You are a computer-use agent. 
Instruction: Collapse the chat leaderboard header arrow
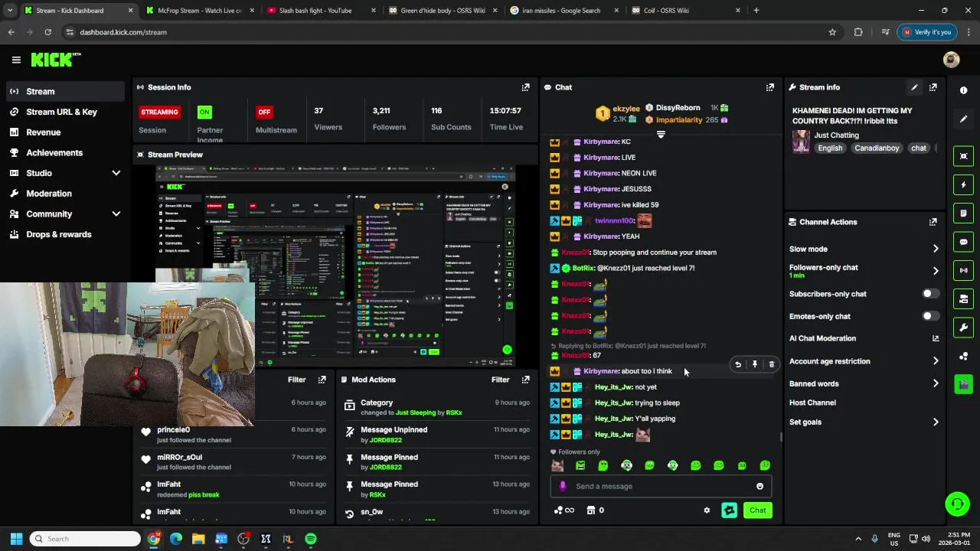(x=661, y=135)
